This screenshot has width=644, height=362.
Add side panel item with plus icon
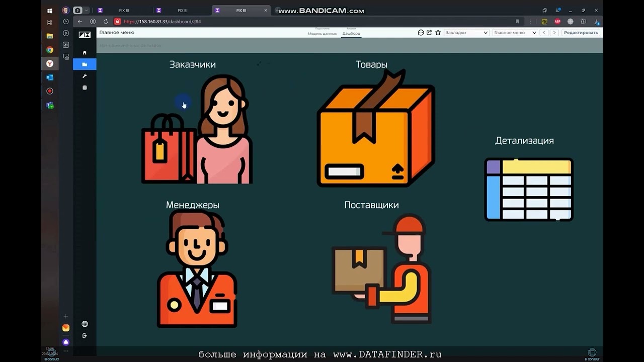click(x=66, y=316)
